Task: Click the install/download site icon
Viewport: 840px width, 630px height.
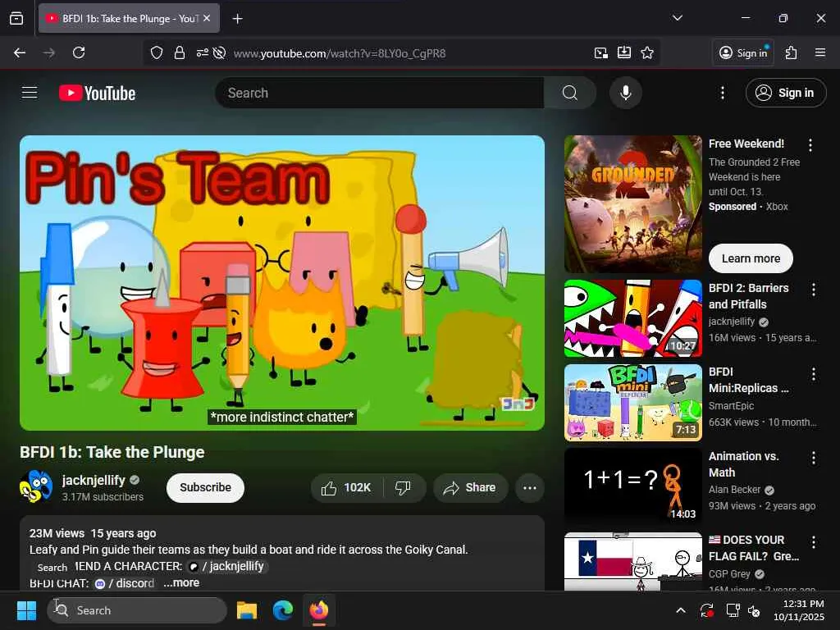Action: pos(624,52)
